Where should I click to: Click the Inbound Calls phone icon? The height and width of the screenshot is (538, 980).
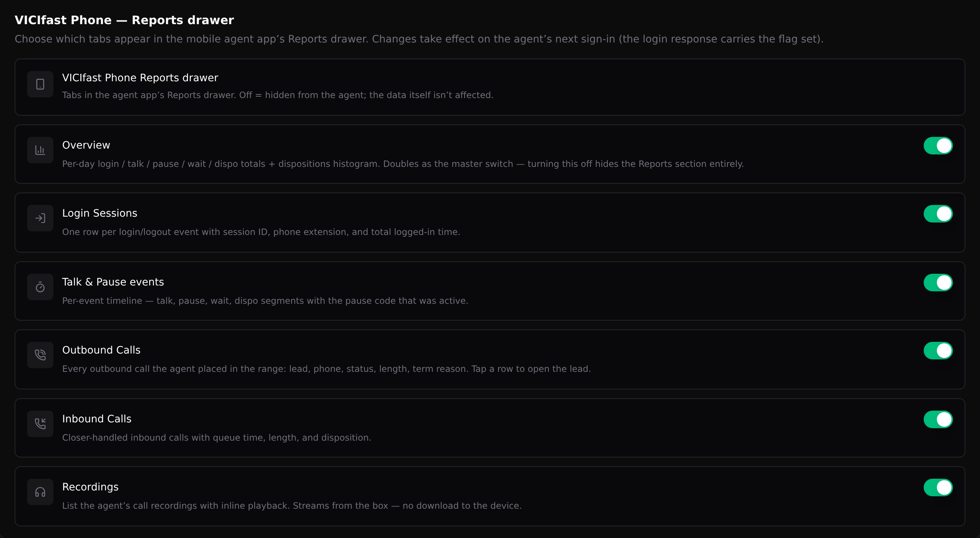pos(40,424)
